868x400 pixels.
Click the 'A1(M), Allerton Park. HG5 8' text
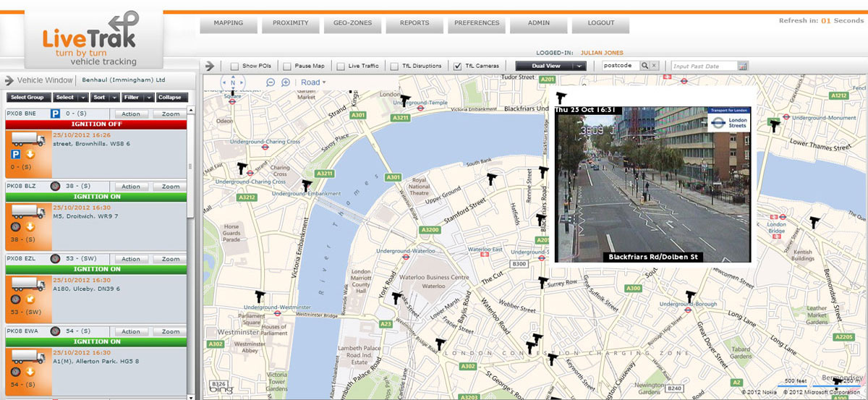[96, 361]
